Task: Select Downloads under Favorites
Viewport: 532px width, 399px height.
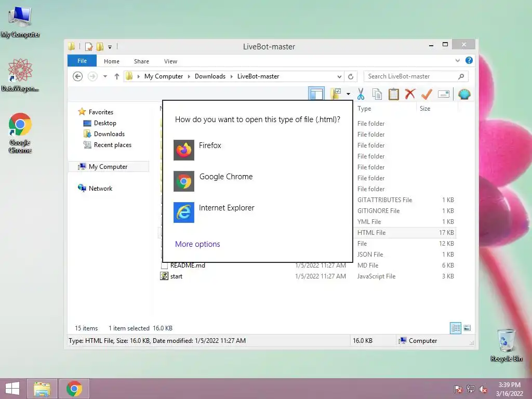Action: (109, 134)
